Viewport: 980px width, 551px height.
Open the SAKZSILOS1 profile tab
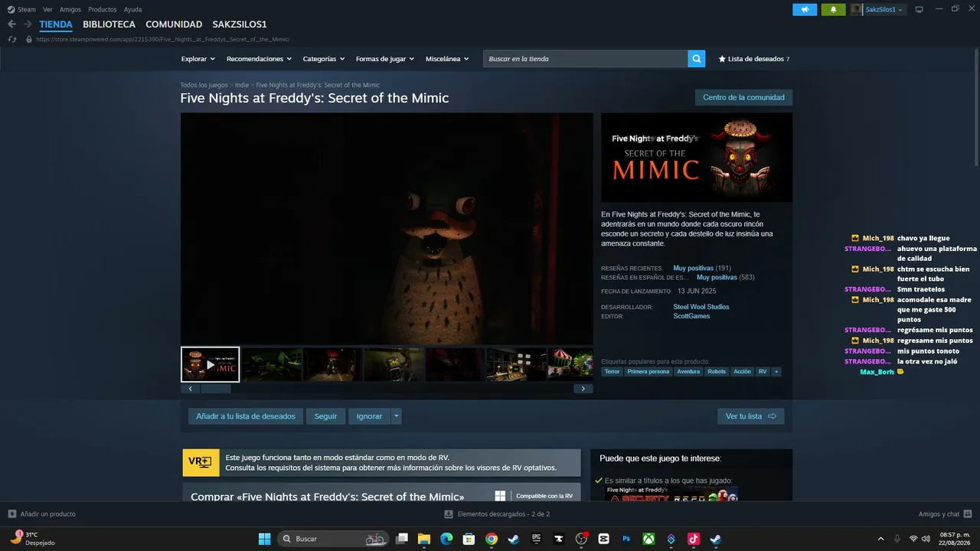[240, 24]
